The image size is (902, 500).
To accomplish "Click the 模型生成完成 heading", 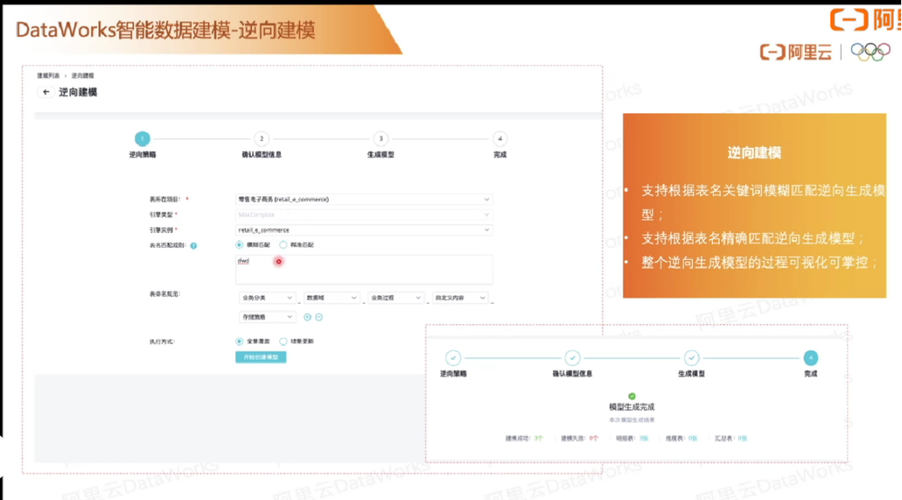I will (632, 407).
